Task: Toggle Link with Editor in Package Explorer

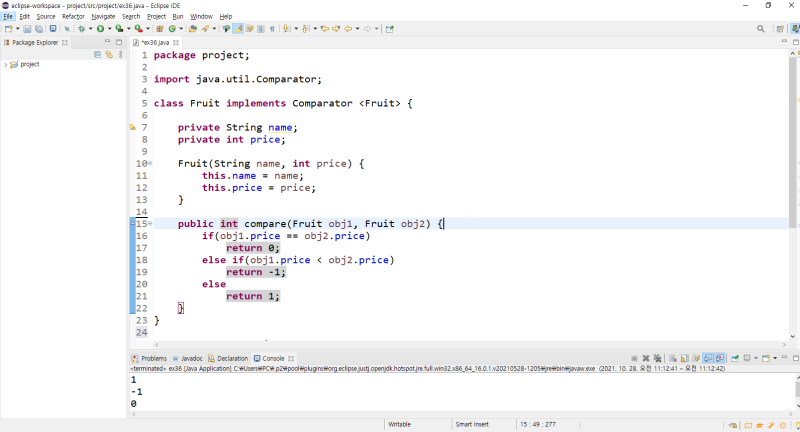Action: click(x=108, y=54)
